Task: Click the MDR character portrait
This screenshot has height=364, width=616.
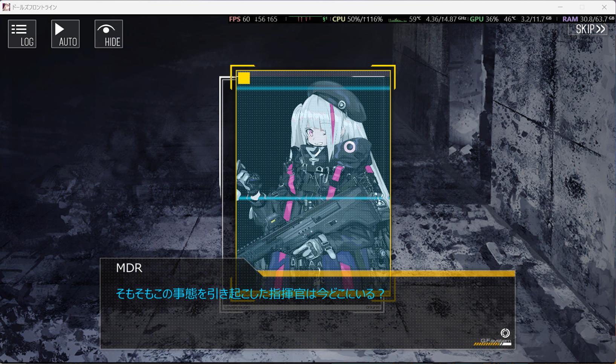Action: click(x=313, y=170)
